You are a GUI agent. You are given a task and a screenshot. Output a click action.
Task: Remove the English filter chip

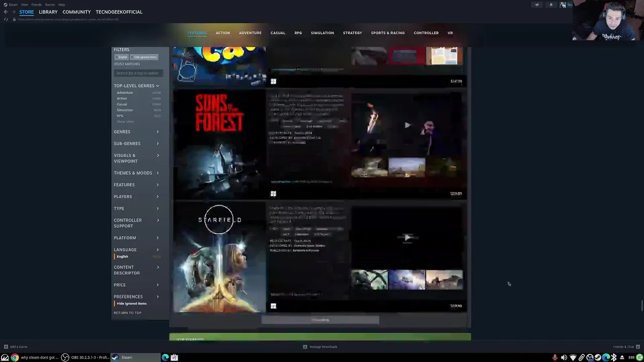tap(122, 57)
